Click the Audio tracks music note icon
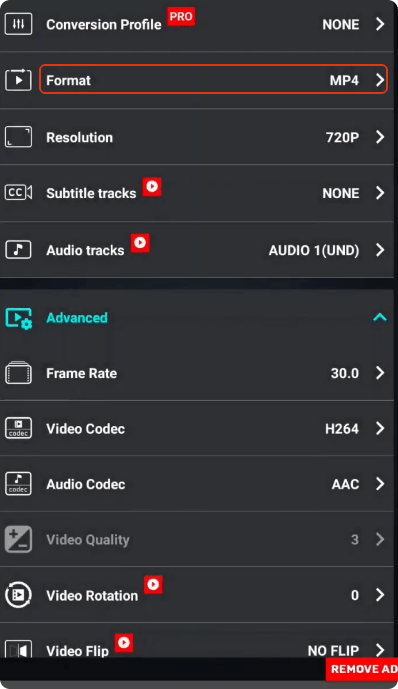 [18, 250]
